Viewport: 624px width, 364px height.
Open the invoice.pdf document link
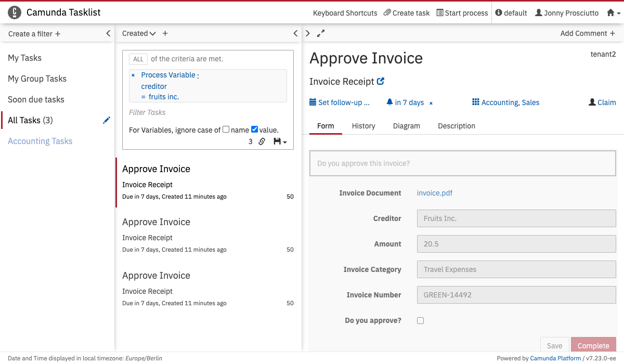(x=434, y=193)
